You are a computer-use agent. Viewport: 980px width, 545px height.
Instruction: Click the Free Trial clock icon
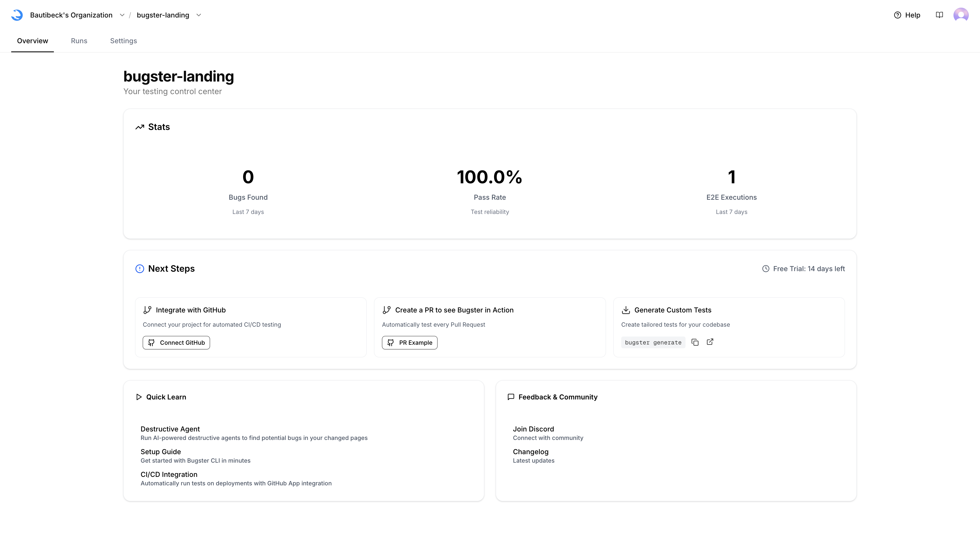(766, 269)
